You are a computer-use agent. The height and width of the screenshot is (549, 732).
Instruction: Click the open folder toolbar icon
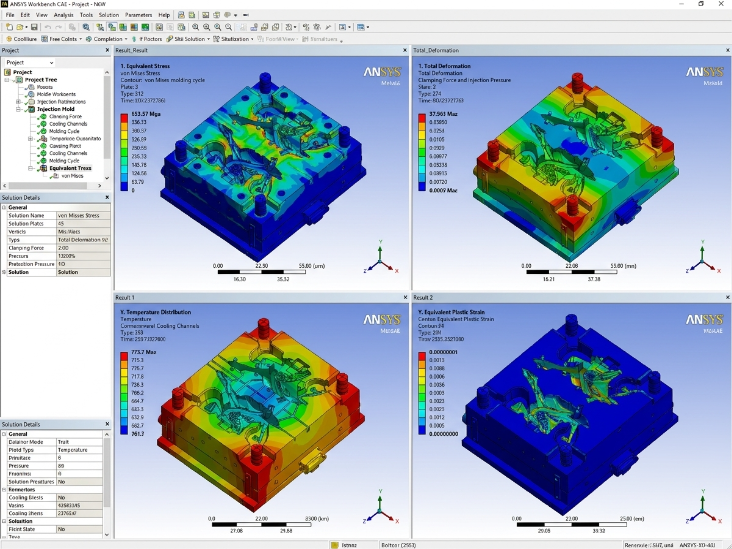click(20, 27)
